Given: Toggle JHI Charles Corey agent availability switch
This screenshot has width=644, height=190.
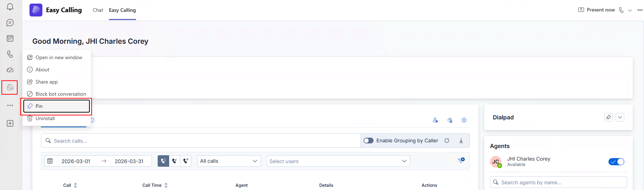Looking at the screenshot, I should [616, 162].
